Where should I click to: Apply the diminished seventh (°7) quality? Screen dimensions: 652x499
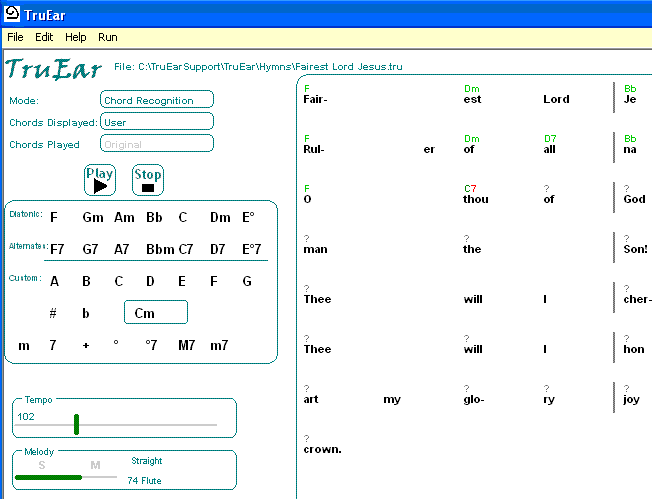point(151,345)
